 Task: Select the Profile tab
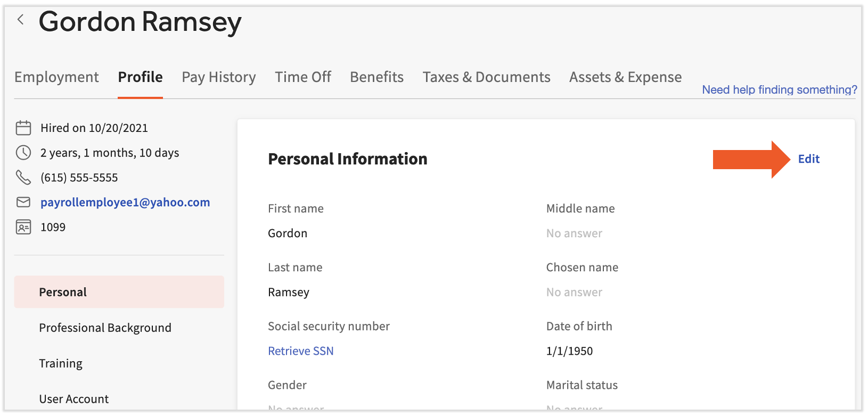140,77
